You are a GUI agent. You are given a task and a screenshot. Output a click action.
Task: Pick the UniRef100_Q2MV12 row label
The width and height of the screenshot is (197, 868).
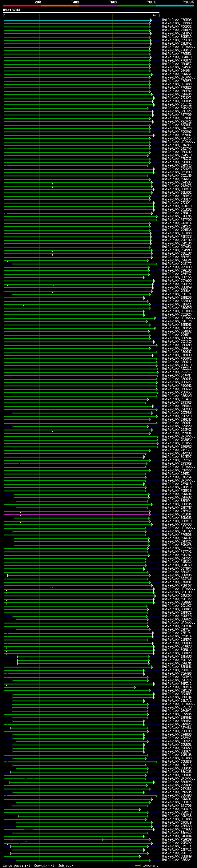[177, 850]
